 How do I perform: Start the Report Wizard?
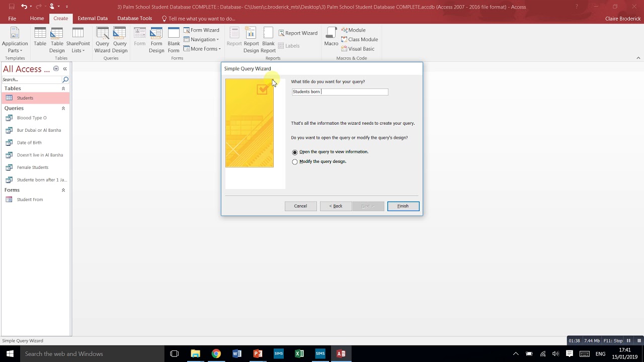click(x=298, y=33)
